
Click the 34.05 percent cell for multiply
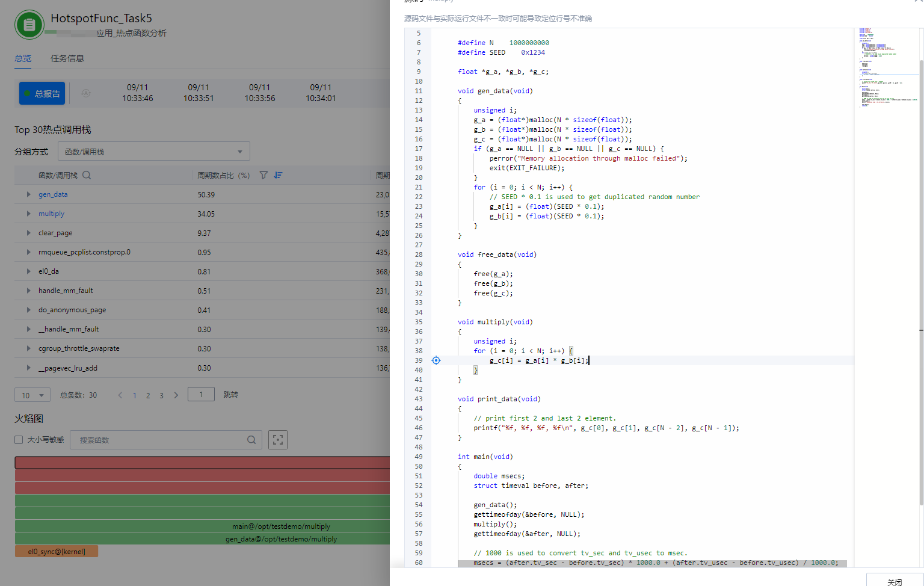click(206, 214)
